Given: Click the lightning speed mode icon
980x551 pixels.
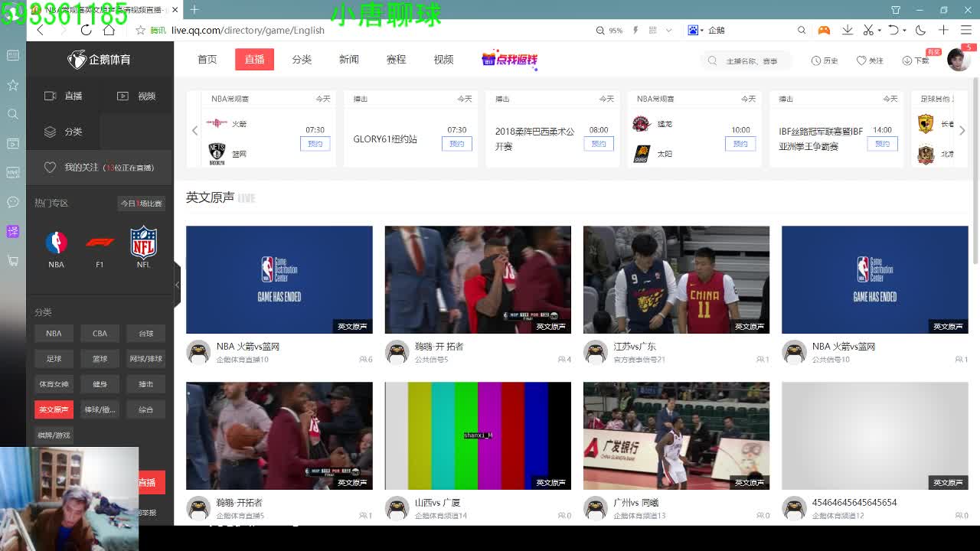Looking at the screenshot, I should [635, 31].
